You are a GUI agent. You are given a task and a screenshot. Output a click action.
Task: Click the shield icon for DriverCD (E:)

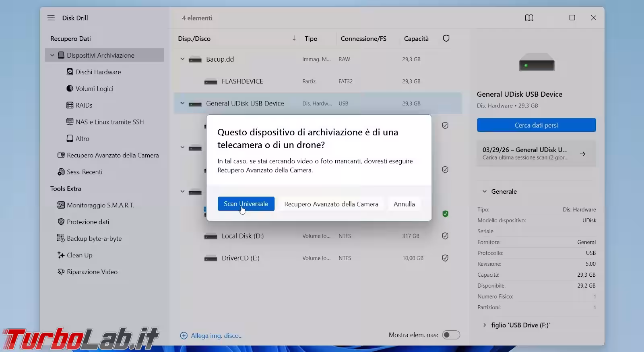click(445, 258)
